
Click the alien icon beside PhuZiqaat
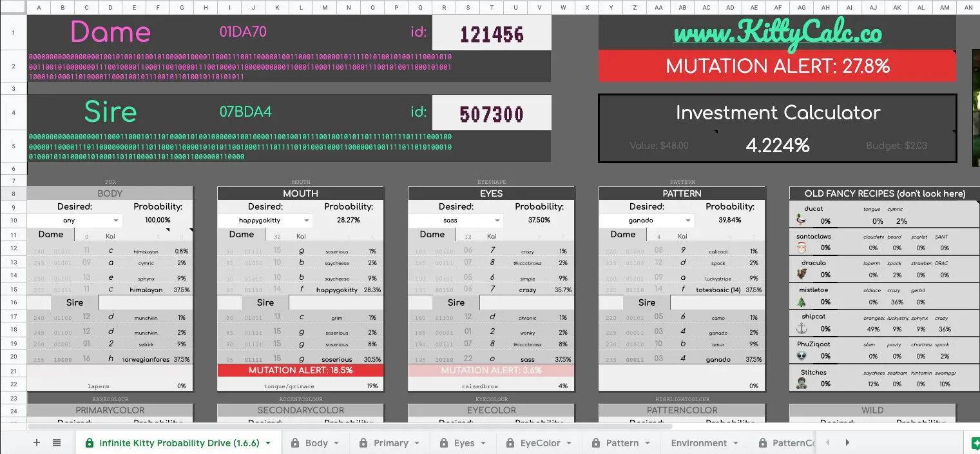[800, 355]
